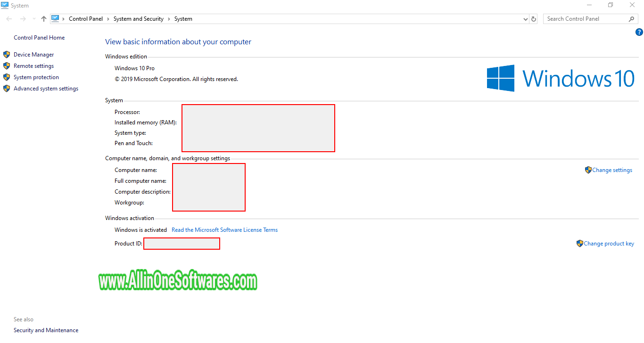Screen dimensions: 644x343
Task: Click the 'Computer name:' label
Action: click(x=136, y=170)
